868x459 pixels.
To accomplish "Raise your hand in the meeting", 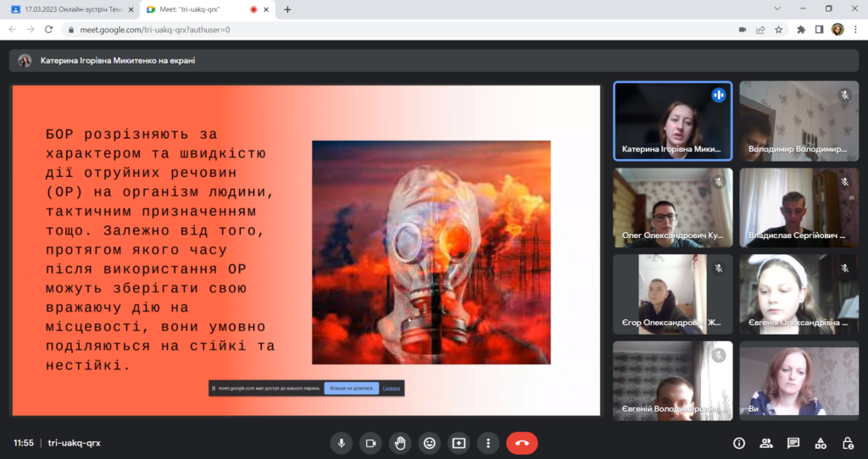I will click(x=400, y=443).
